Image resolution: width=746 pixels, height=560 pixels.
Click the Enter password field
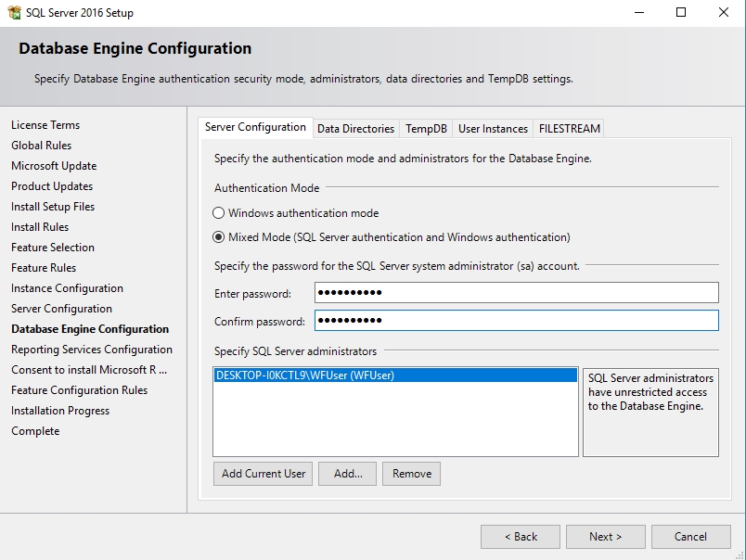pyautogui.click(x=516, y=293)
